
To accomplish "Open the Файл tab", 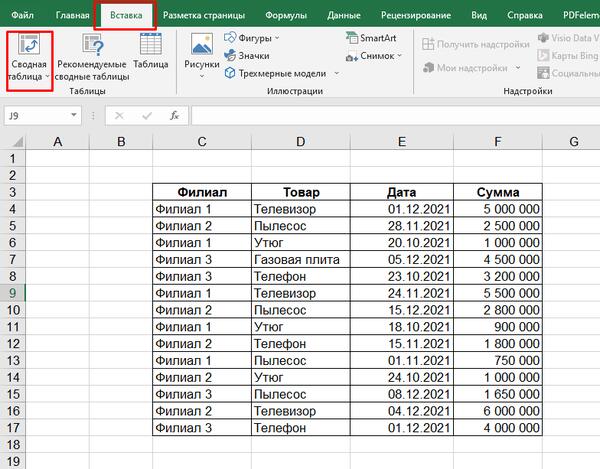I will 23,15.
